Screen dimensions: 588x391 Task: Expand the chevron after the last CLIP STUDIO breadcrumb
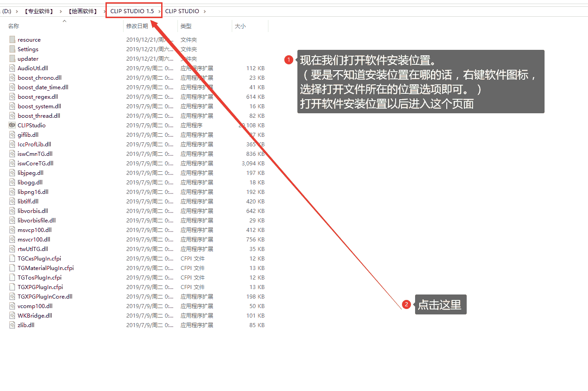click(x=205, y=11)
